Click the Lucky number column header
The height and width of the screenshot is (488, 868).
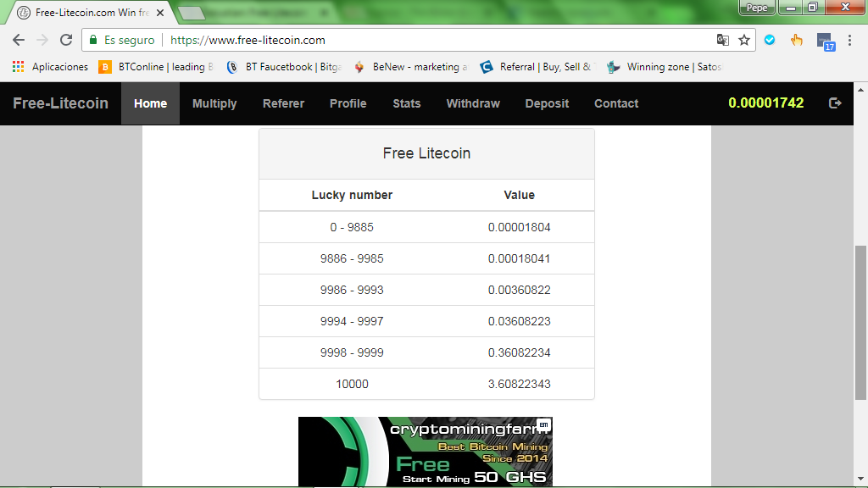[352, 195]
